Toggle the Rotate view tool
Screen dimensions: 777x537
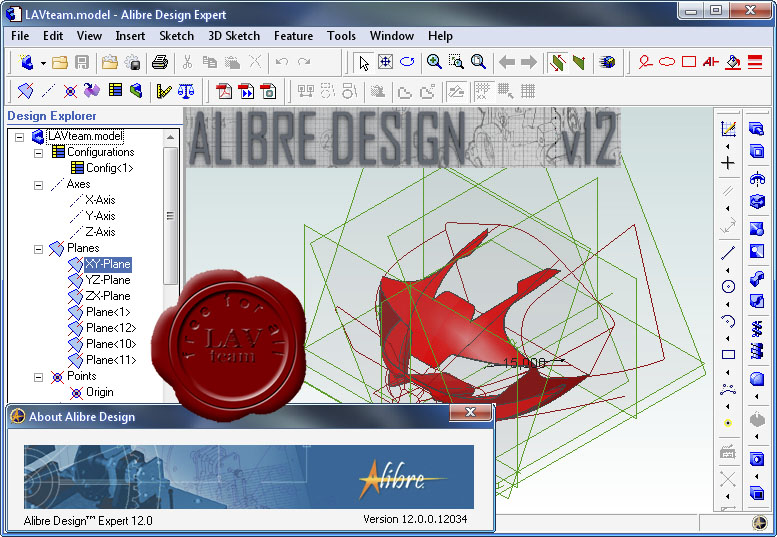407,62
